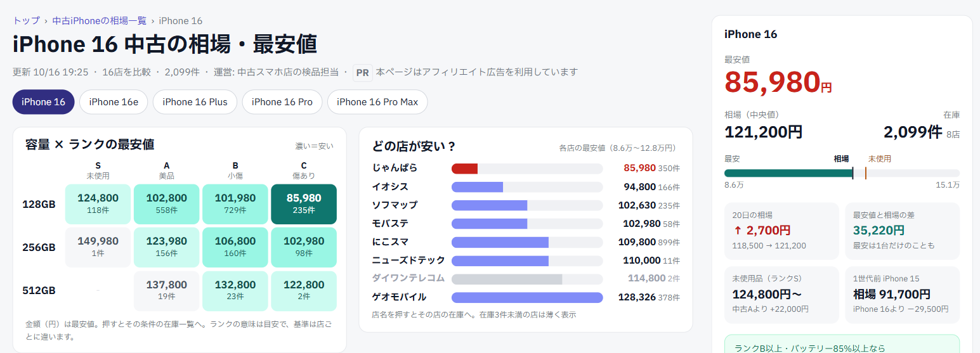Click the 20日の相場 trend card

(781, 231)
